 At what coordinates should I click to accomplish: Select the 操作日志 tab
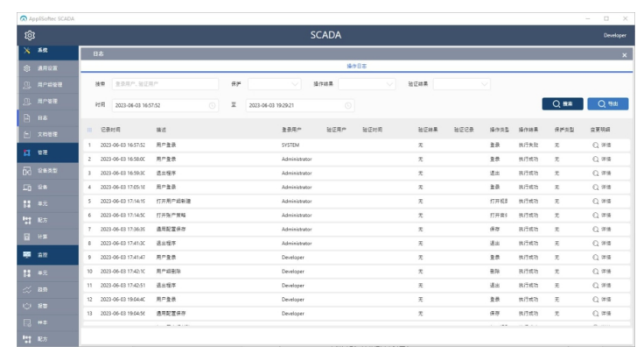357,66
